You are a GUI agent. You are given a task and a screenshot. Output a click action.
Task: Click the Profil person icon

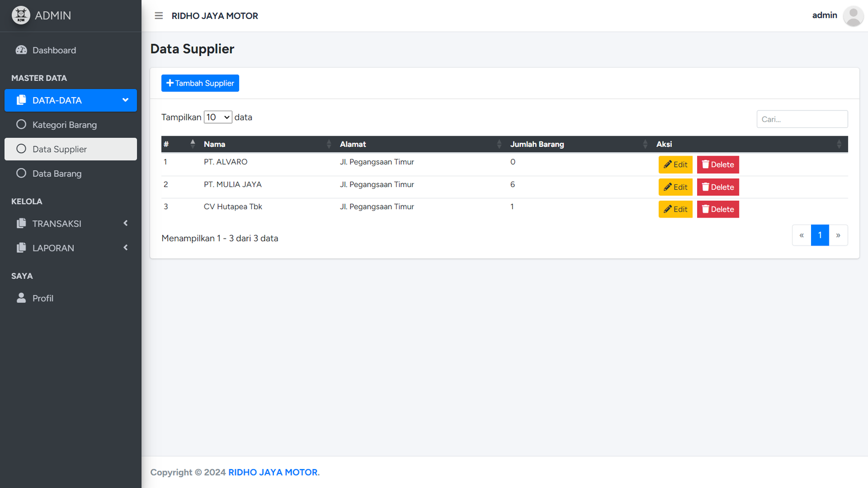pyautogui.click(x=21, y=298)
